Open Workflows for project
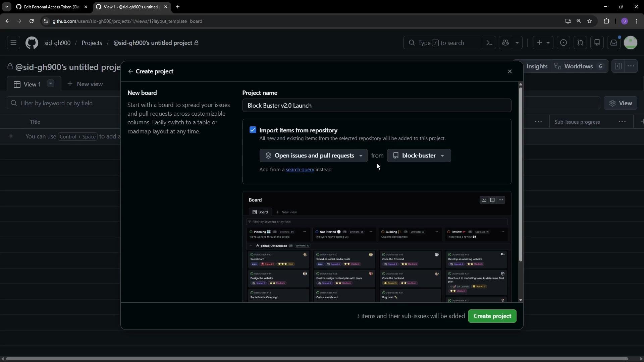Viewport: 644px width, 362px height. [x=580, y=66]
